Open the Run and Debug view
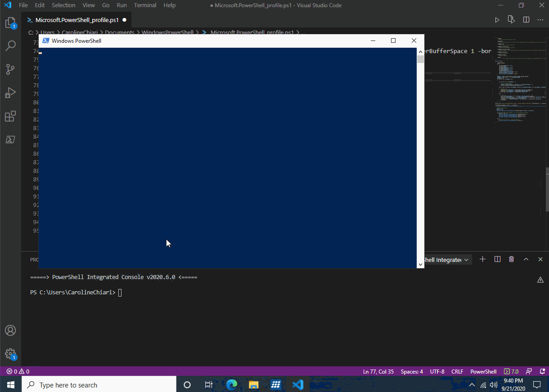Viewport: 549px width, 392px height. pyautogui.click(x=10, y=93)
